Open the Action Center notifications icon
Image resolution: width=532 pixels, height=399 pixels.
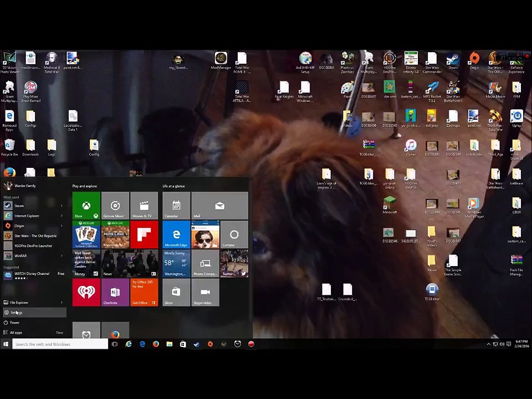(x=509, y=344)
